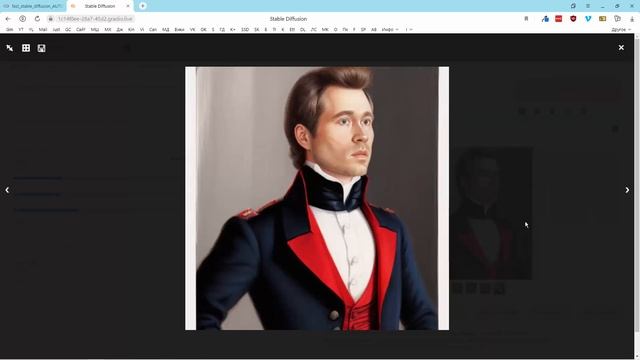The height and width of the screenshot is (360, 640).
Task: Open the thumbs-up extension icon
Action: point(545,19)
